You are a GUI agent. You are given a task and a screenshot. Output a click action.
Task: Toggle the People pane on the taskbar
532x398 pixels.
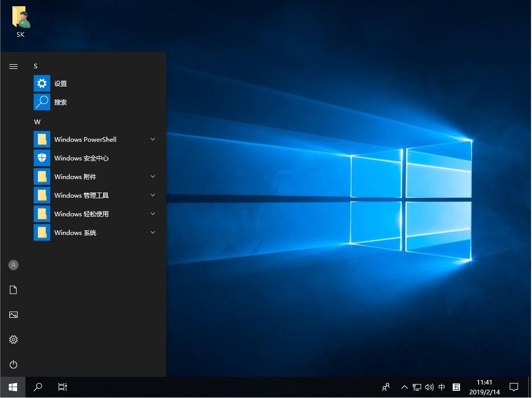click(386, 387)
